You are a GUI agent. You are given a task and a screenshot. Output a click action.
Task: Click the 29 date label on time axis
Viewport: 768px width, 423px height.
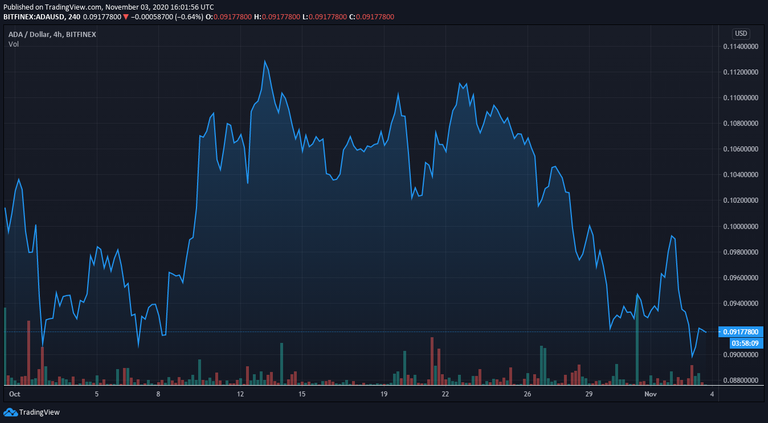click(589, 394)
